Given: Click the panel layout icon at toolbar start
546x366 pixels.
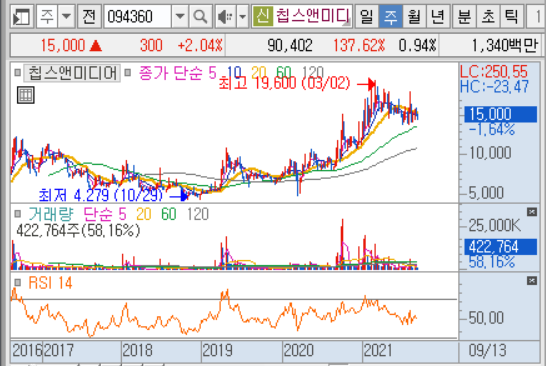Looking at the screenshot, I should pos(22,16).
